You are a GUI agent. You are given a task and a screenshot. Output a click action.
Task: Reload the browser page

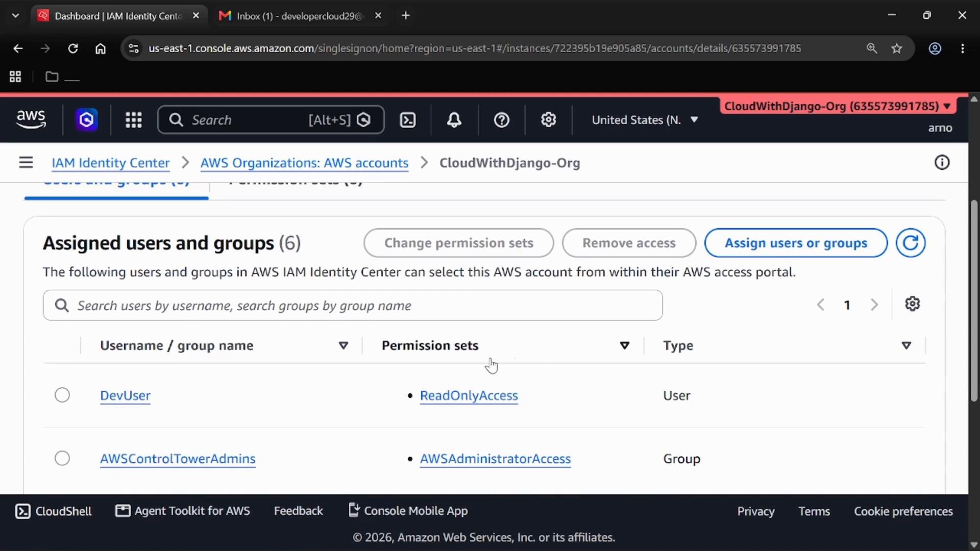point(73,48)
